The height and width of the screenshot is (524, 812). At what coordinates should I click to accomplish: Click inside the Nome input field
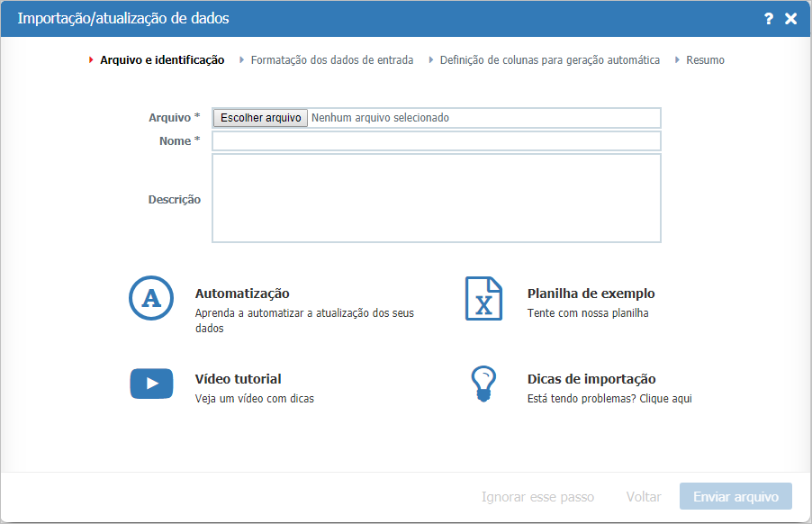(x=436, y=140)
